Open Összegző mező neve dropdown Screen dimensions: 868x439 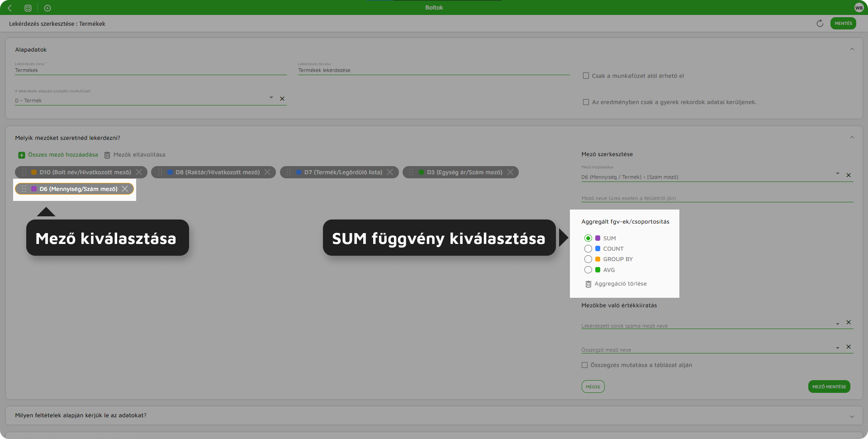click(x=838, y=348)
